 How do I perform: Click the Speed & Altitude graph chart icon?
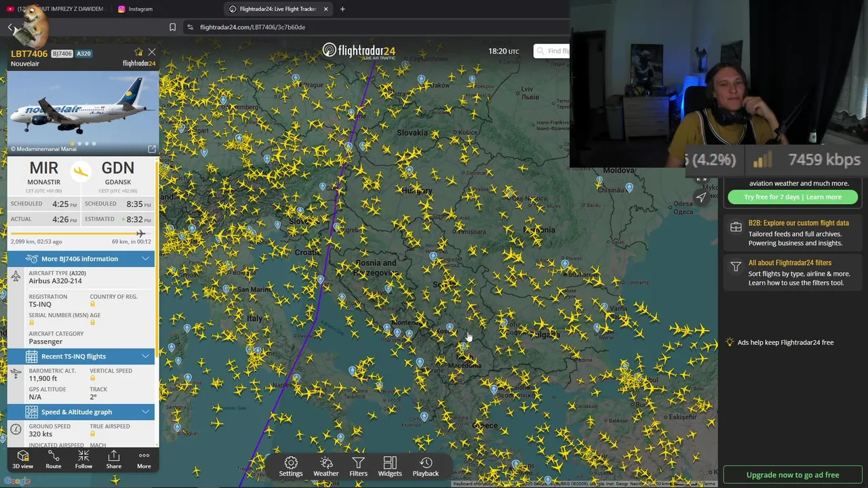tap(32, 412)
